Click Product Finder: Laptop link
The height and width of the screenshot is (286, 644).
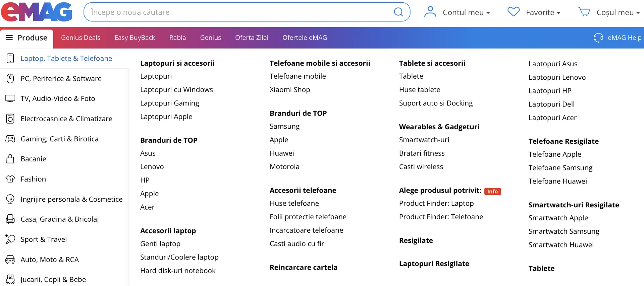coord(436,203)
